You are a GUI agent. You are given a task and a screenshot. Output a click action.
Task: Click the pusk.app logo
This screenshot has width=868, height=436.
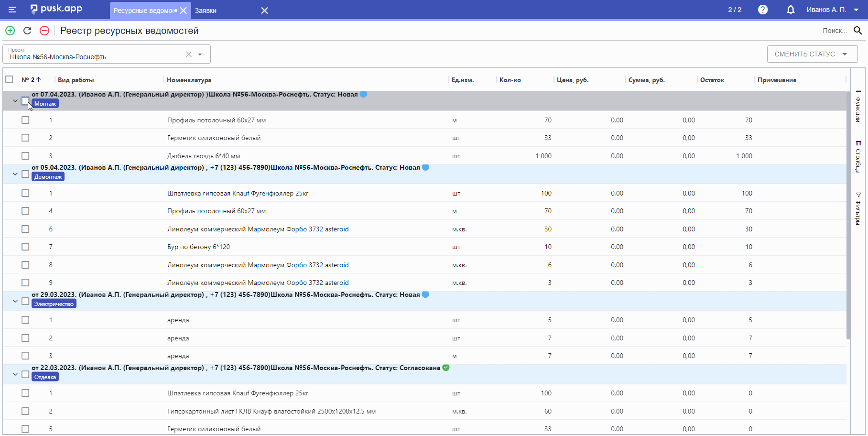56,9
